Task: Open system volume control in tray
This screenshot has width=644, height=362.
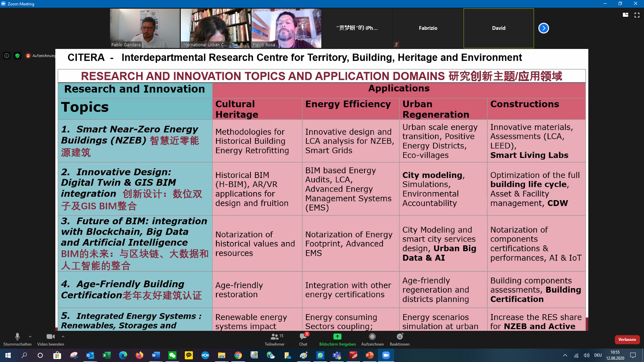Action: (586, 355)
